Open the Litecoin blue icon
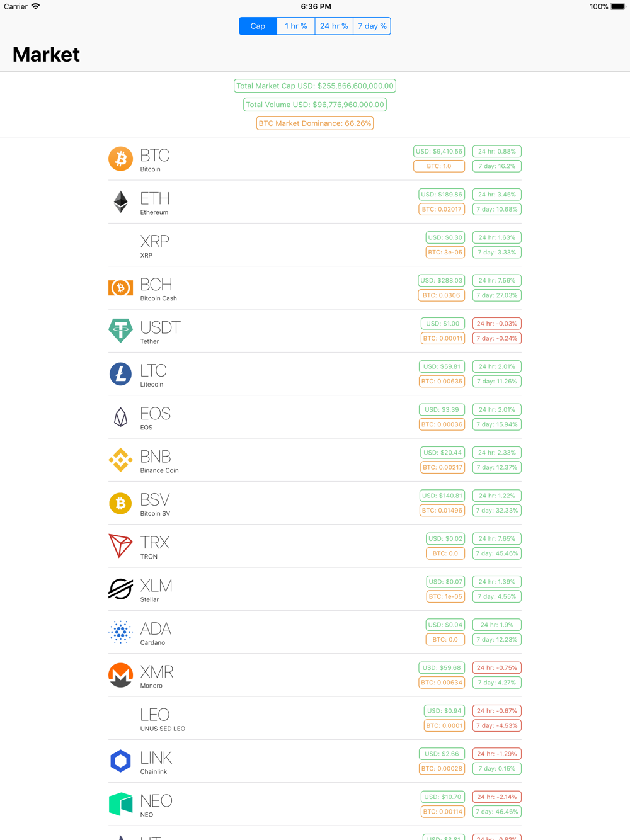Screen dimensions: 630x840 coord(120,373)
